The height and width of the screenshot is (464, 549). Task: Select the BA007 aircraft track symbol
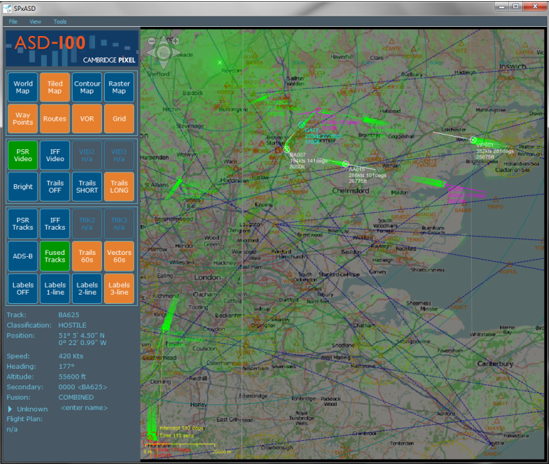pyautogui.click(x=286, y=150)
